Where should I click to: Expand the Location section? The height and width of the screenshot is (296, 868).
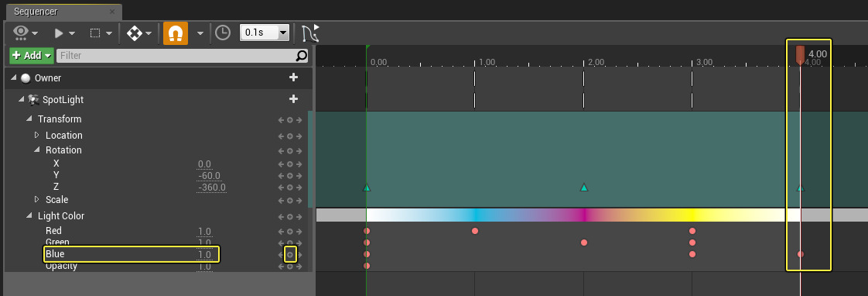[37, 136]
